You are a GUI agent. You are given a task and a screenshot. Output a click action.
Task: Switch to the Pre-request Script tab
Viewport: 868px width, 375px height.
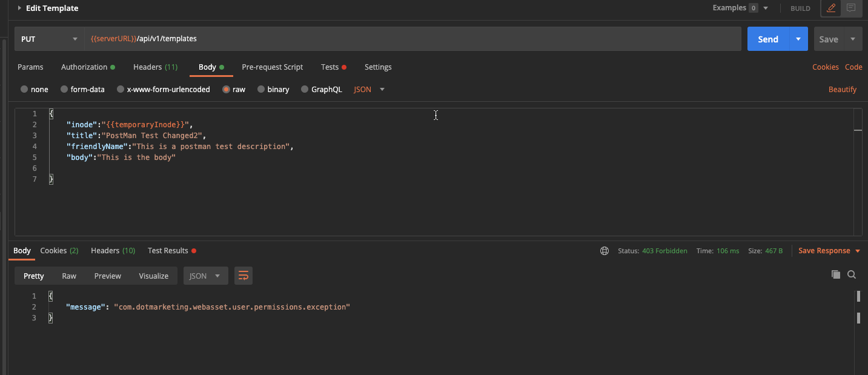point(272,67)
